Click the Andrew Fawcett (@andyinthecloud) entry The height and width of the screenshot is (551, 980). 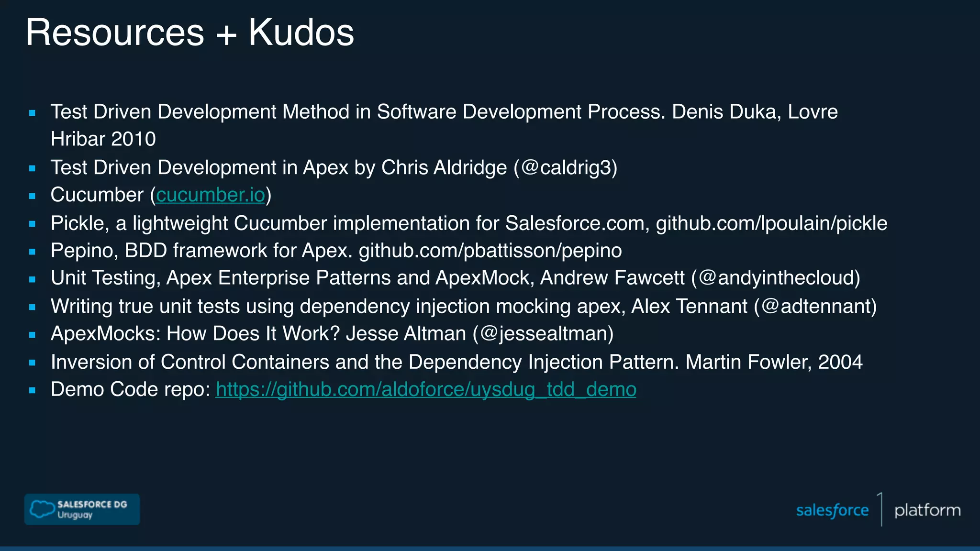click(456, 278)
